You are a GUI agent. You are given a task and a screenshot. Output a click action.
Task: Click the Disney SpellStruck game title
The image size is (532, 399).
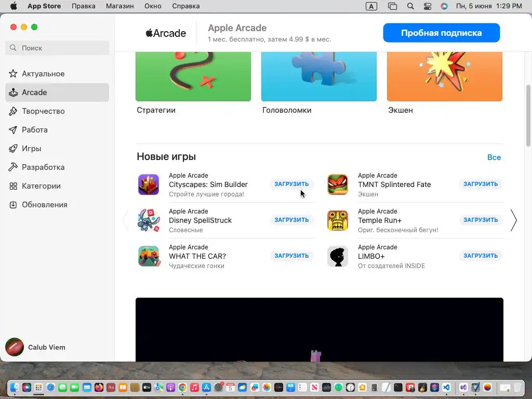pos(200,220)
